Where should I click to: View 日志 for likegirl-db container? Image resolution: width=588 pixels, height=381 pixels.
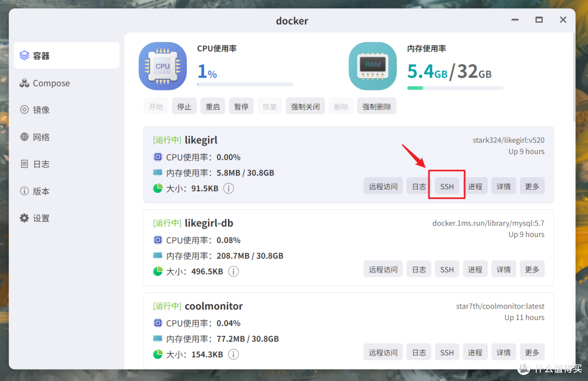point(419,269)
